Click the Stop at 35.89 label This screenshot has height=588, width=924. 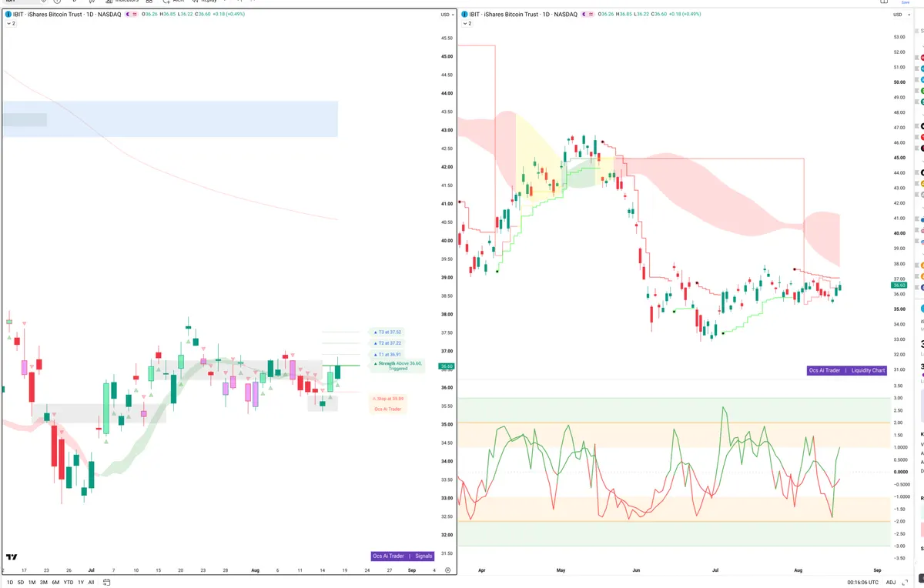pyautogui.click(x=388, y=399)
